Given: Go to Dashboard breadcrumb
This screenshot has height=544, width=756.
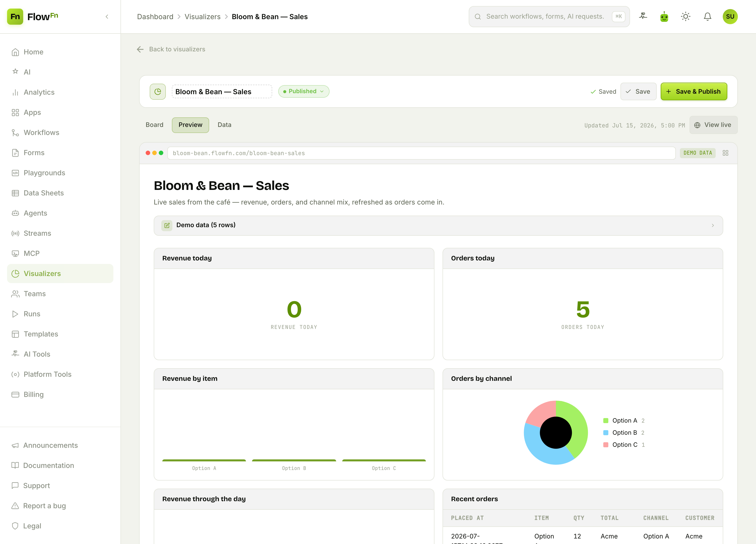Looking at the screenshot, I should [x=155, y=17].
